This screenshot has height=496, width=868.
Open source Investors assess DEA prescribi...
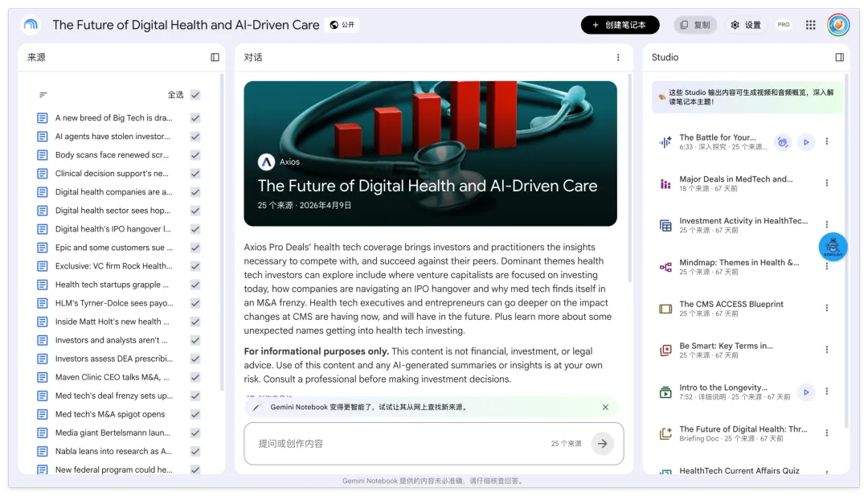[x=113, y=359]
